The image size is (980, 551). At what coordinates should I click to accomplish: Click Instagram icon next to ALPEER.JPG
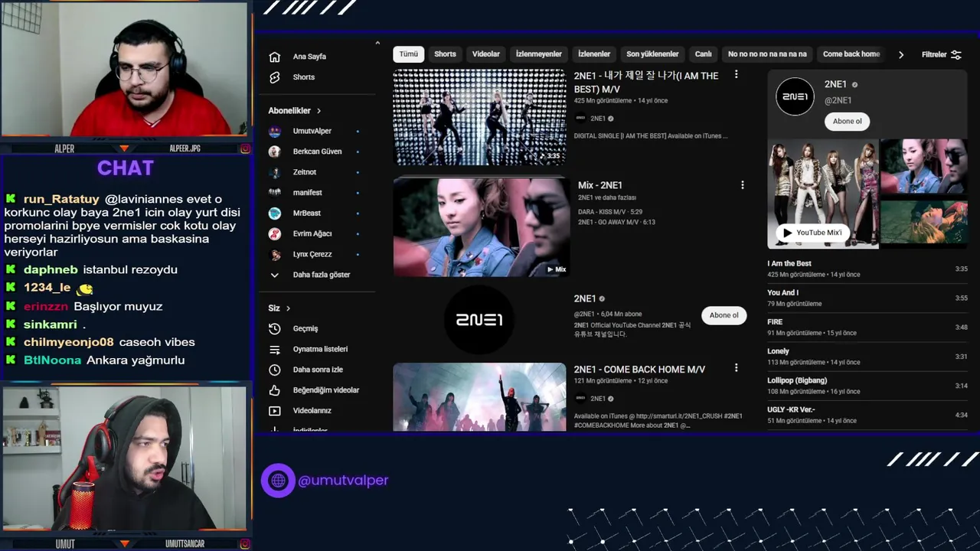245,148
